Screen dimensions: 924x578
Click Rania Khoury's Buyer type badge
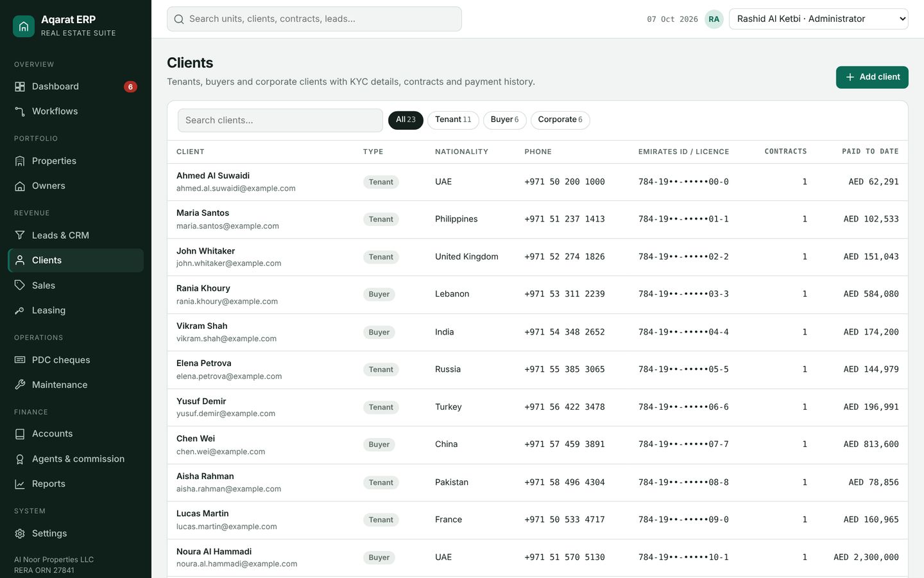point(379,294)
